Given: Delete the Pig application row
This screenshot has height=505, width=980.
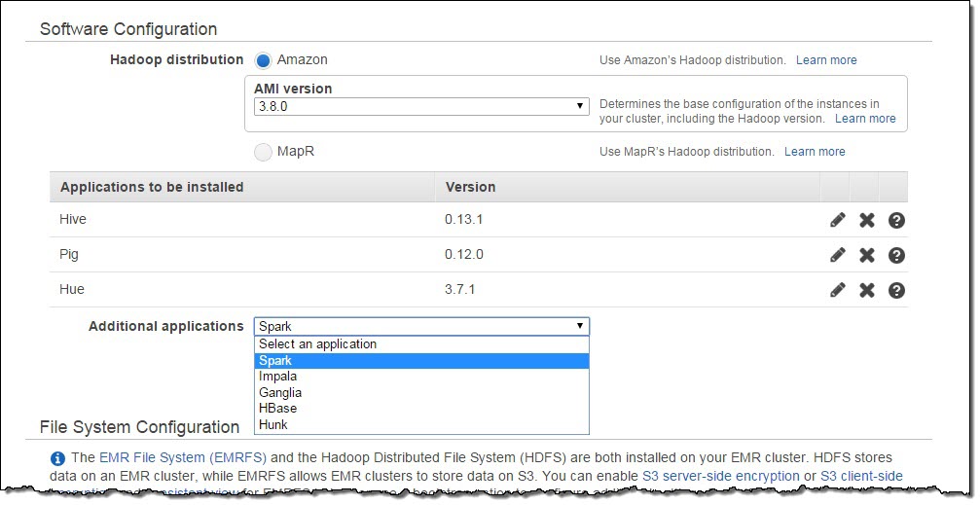Looking at the screenshot, I should pos(867,255).
